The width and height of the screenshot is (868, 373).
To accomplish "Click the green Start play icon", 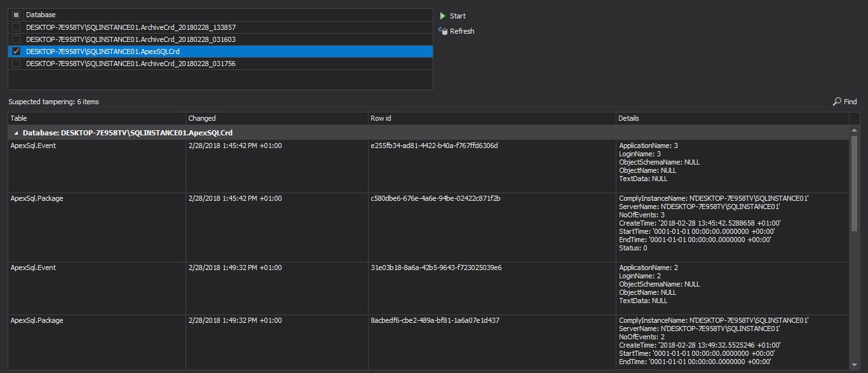I will [442, 16].
